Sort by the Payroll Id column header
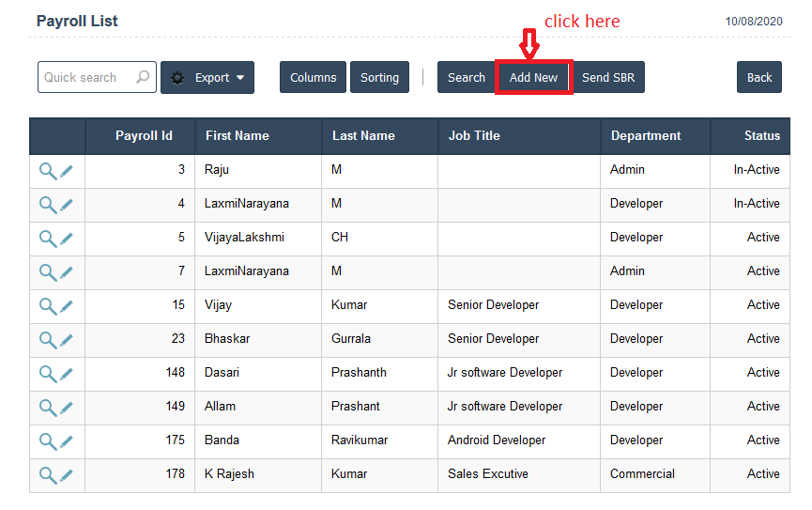The image size is (812, 510). click(x=144, y=136)
